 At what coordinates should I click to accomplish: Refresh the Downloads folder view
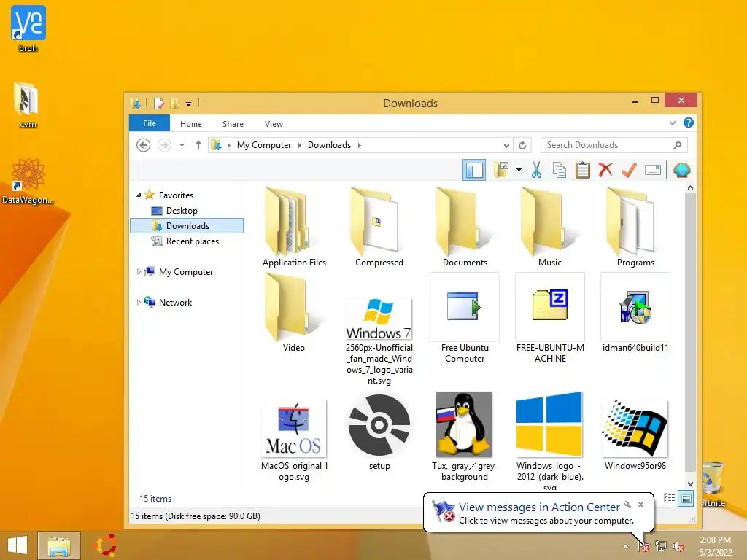522,145
